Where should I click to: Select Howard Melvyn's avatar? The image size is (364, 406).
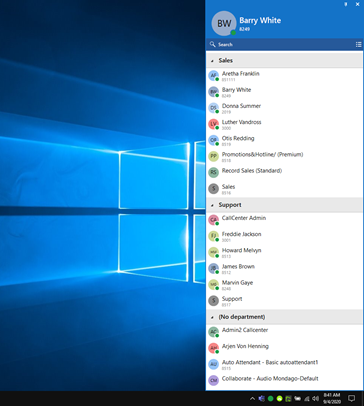point(213,252)
